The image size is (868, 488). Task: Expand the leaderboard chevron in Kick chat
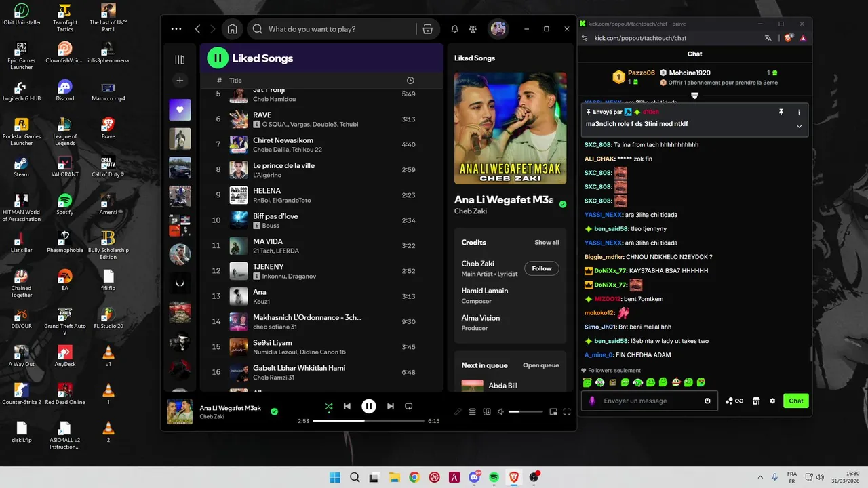[694, 96]
